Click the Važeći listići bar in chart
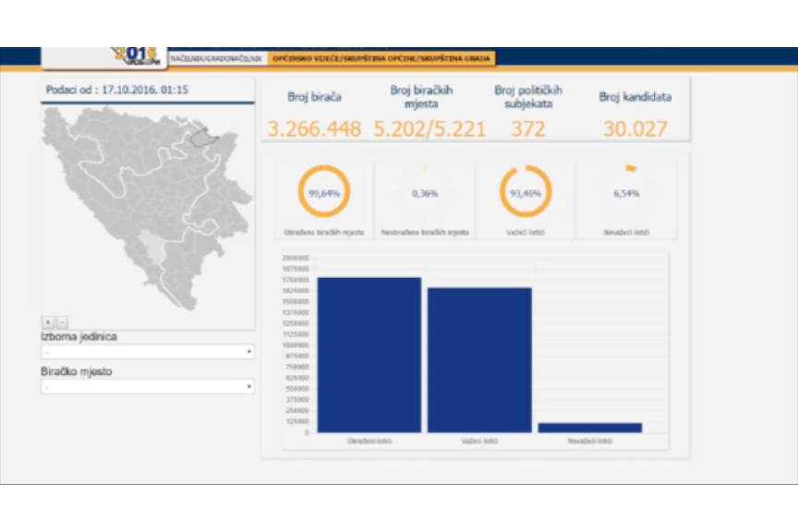This screenshot has height=532, width=798. tap(478, 360)
